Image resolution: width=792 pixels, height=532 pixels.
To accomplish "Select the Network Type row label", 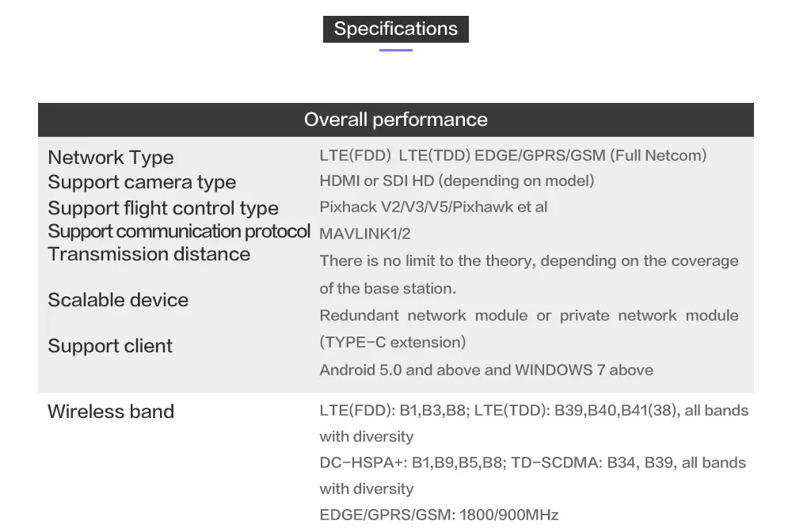I will click(x=111, y=158).
